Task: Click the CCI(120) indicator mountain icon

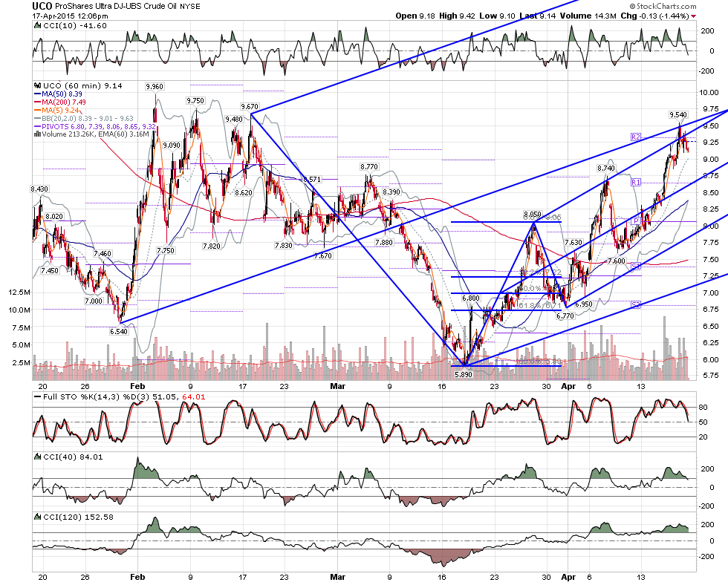Action: click(38, 517)
